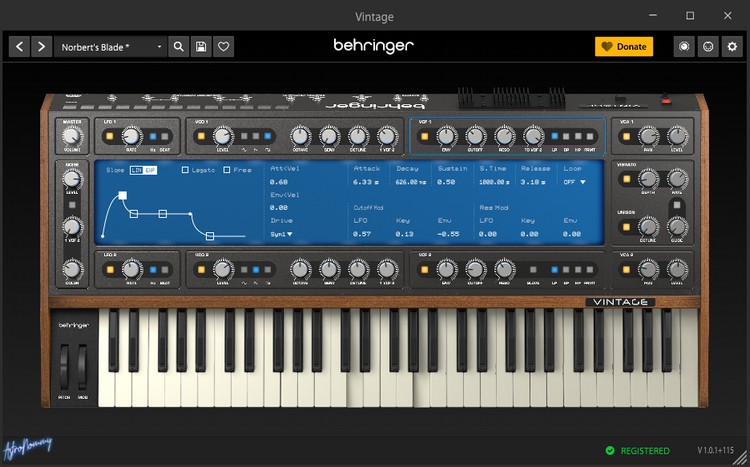750x467 pixels.
Task: Go to the next preset arrow
Action: [x=42, y=47]
